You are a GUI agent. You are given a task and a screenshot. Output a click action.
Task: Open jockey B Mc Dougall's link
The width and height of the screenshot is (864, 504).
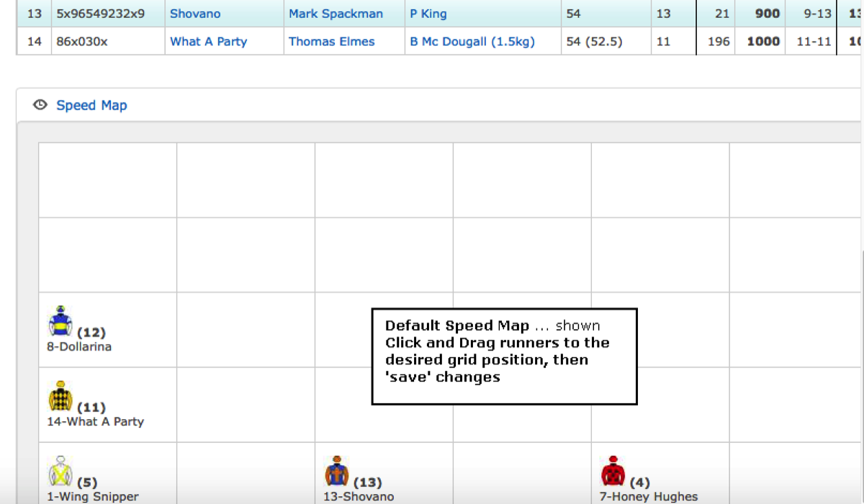tap(472, 41)
